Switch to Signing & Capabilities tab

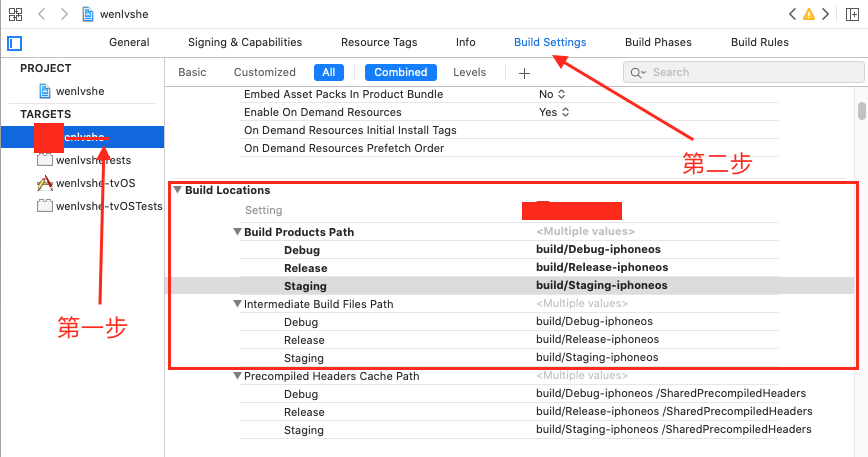[x=245, y=43]
